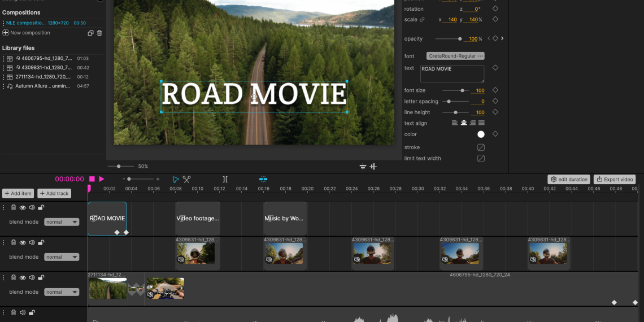Select the scissors cut tool

click(x=186, y=179)
